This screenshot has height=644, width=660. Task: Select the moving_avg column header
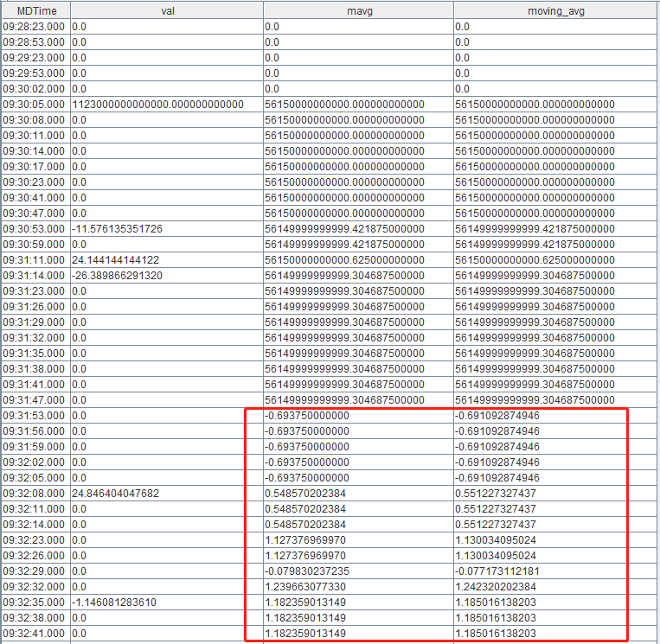556,10
